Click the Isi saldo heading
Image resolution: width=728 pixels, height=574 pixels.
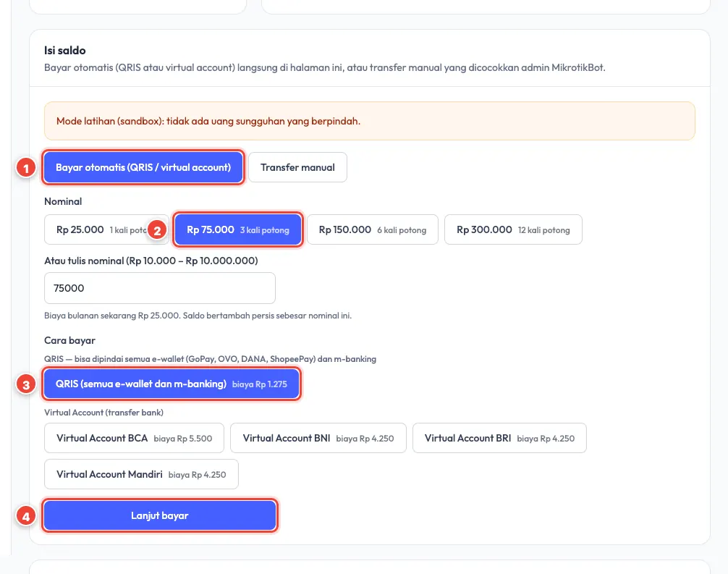[x=65, y=50]
